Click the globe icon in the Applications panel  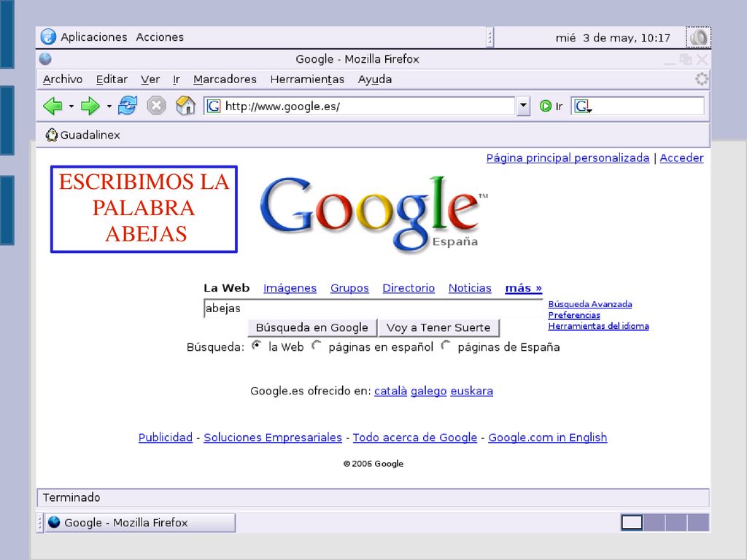[48, 37]
